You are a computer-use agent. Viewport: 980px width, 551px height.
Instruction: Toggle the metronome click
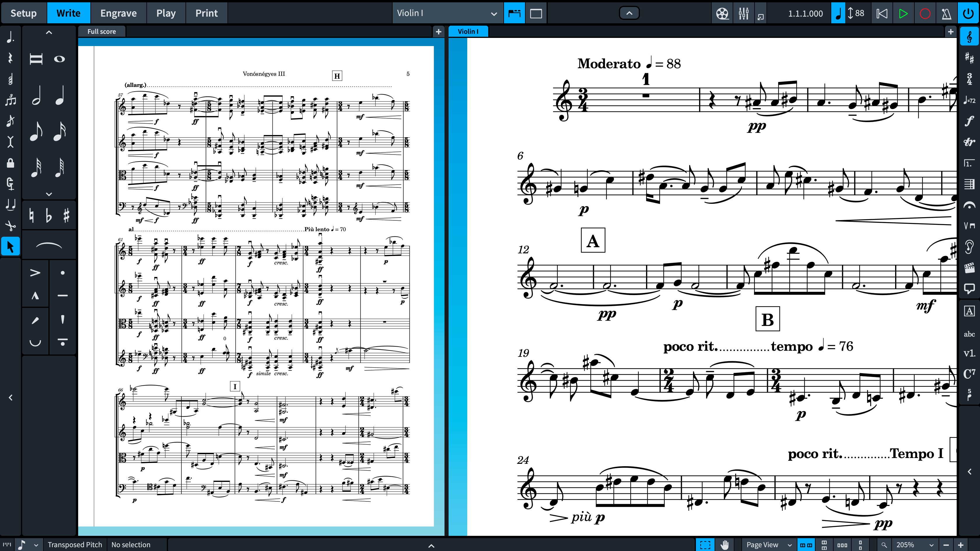(x=946, y=13)
